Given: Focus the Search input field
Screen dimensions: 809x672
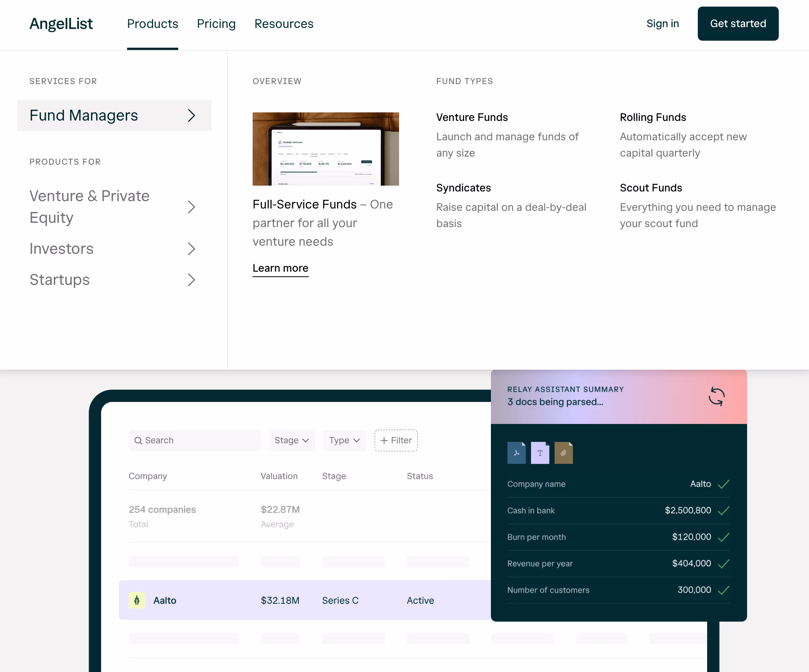Looking at the screenshot, I should [x=195, y=440].
